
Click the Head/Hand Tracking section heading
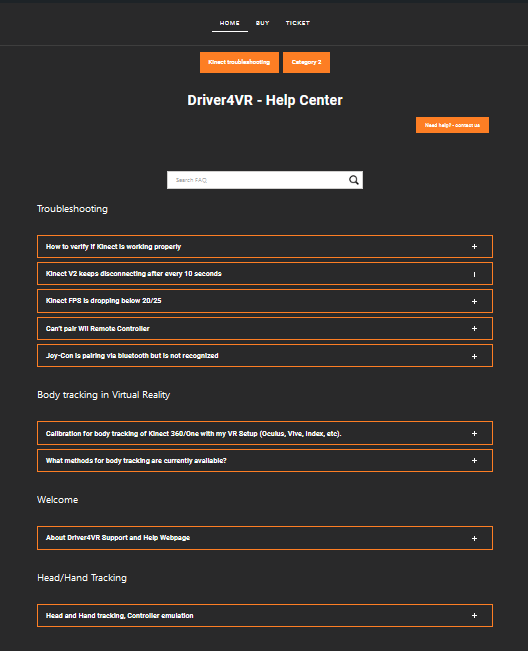click(x=82, y=578)
